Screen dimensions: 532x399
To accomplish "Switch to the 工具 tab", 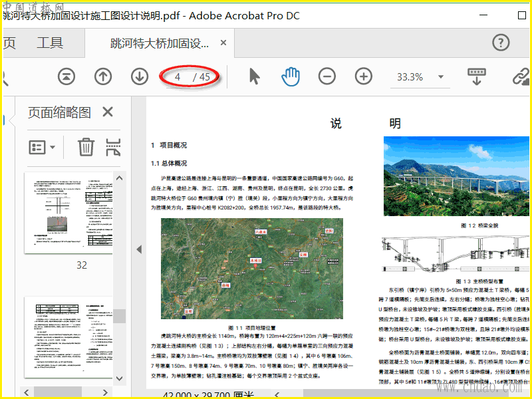I will click(x=49, y=43).
